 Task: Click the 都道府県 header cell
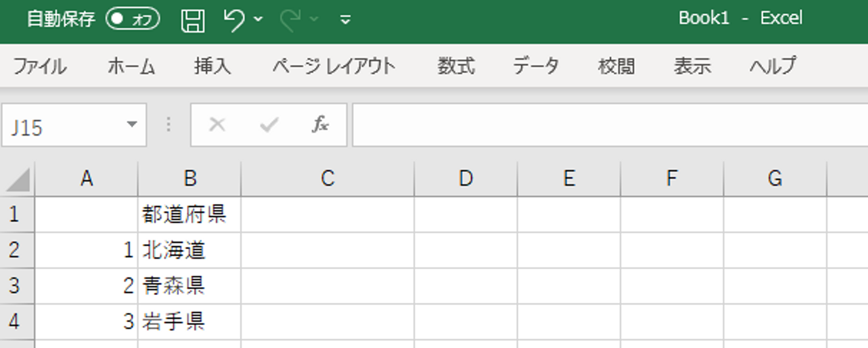coord(189,214)
